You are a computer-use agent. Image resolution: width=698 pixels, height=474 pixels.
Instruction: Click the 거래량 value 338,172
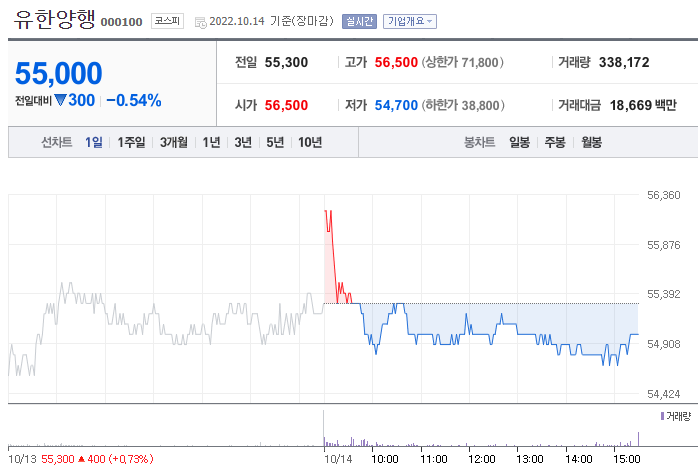[x=624, y=62]
